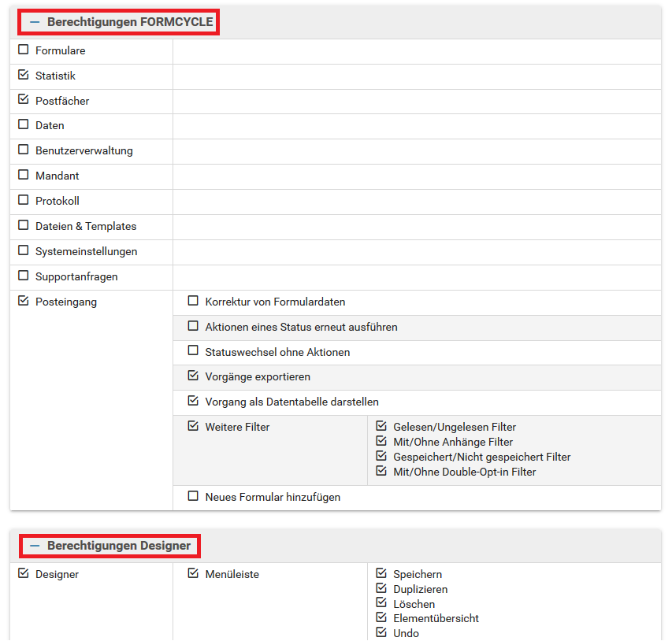672x641 pixels.
Task: Tick the Supportanfragen checkbox
Action: 23,276
